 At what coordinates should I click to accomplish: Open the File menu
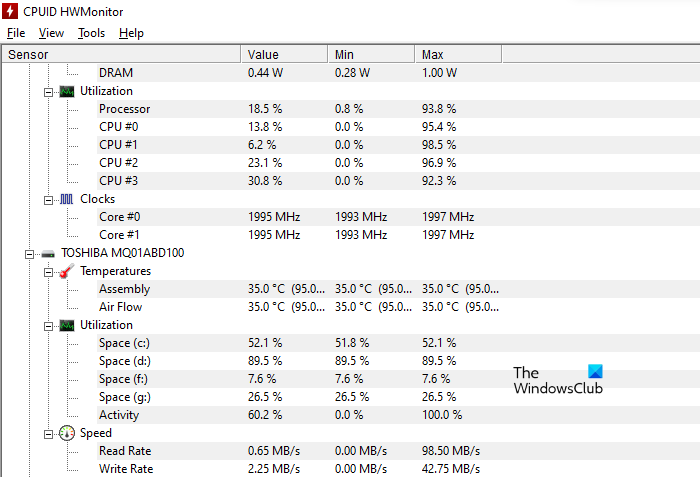coord(16,33)
